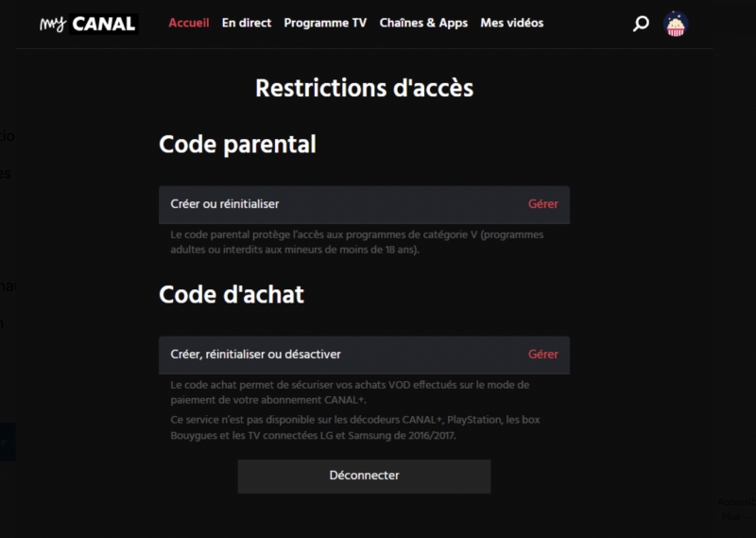Go to the Accueil tab
The height and width of the screenshot is (538, 756).
click(x=189, y=23)
